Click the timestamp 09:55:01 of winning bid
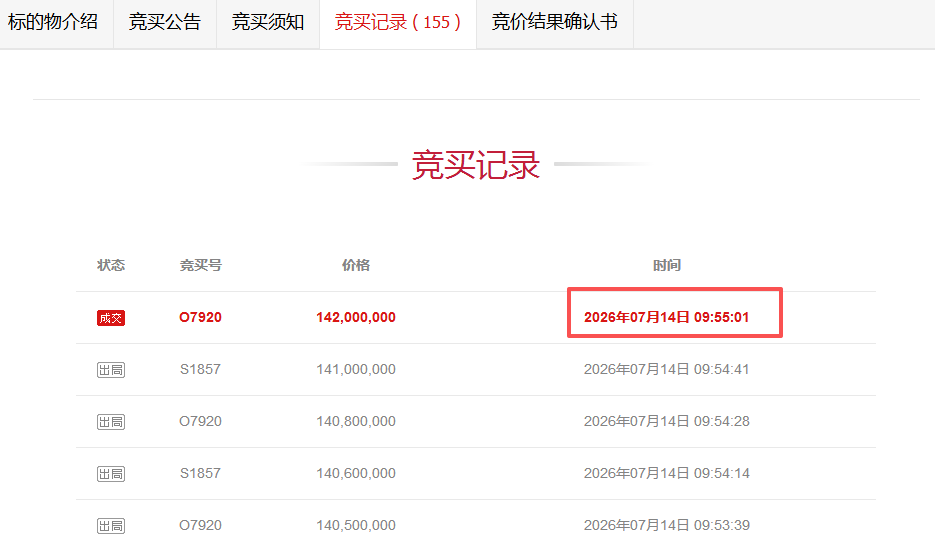This screenshot has height=544, width=935. click(x=667, y=317)
